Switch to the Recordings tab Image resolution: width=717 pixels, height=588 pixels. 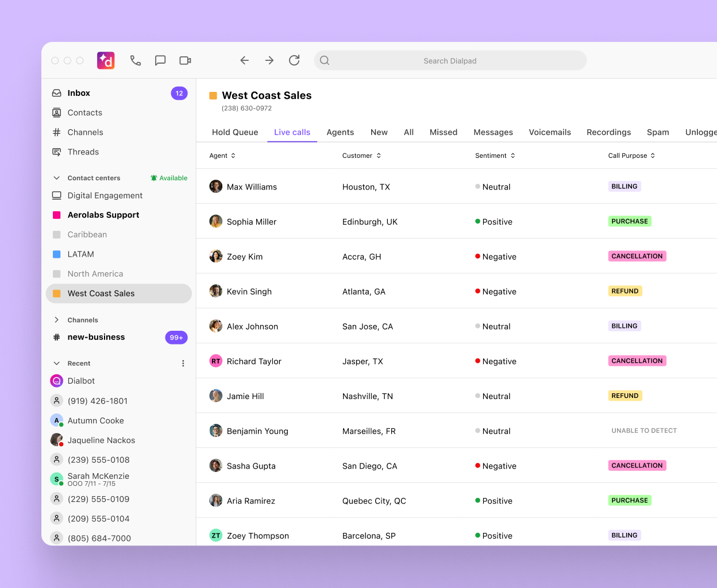coord(608,132)
